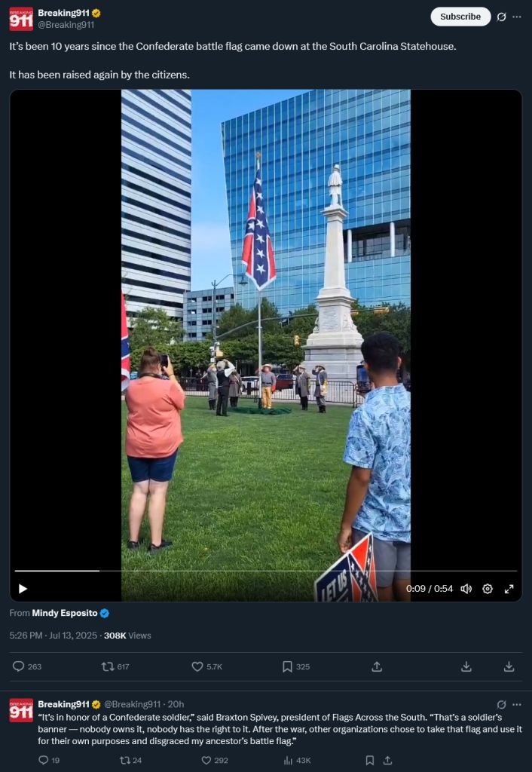Viewport: 532px width, 772px height.
Task: Open video settings gear
Action: 488,588
